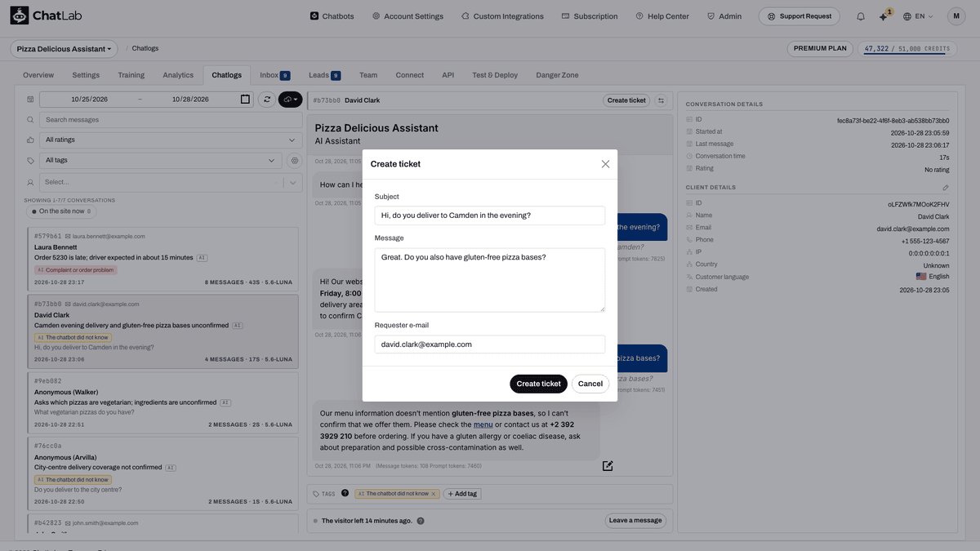Viewport: 980px width, 551px height.
Task: Open the notifications bell
Action: pyautogui.click(x=861, y=16)
